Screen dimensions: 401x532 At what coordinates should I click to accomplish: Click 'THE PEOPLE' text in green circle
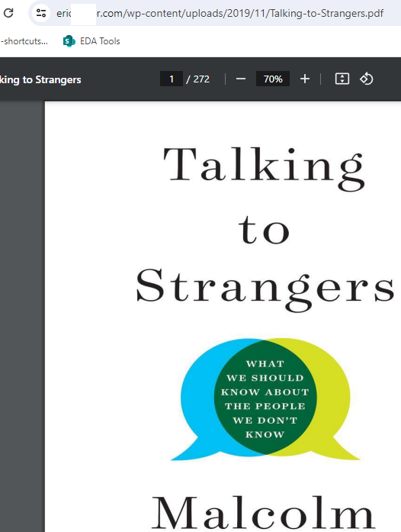(x=265, y=406)
